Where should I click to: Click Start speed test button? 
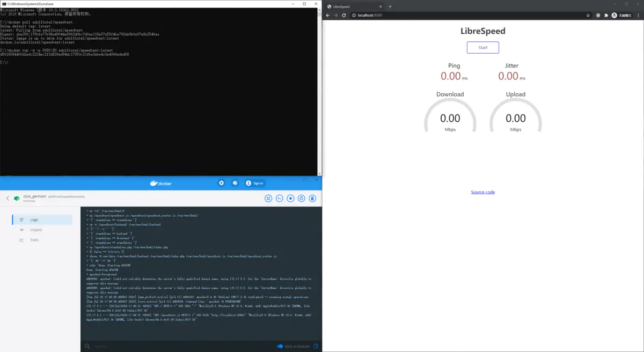tap(483, 47)
